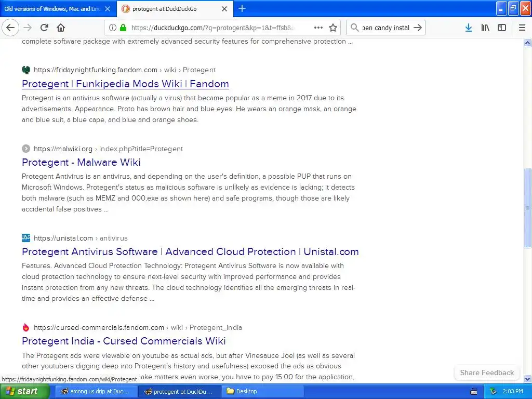Focus the search box with candy instal
This screenshot has height=399, width=532.
(x=385, y=28)
